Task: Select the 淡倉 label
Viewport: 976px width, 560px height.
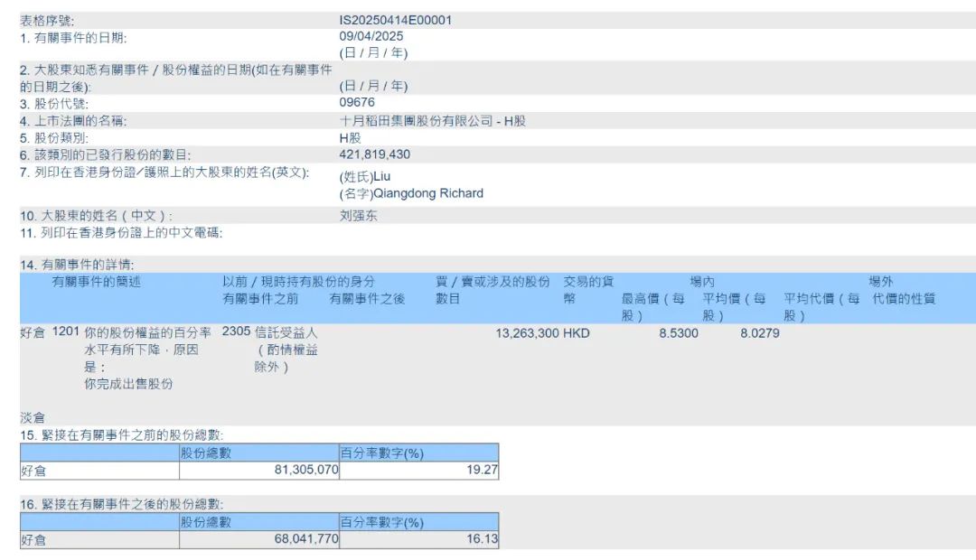Action: 33,418
